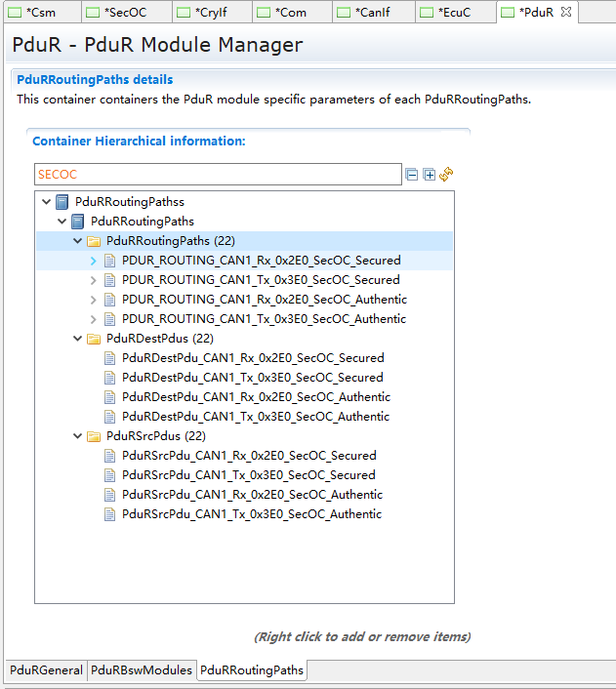The width and height of the screenshot is (616, 689).
Task: Click the collapse all icon beside filter
Action: (x=412, y=175)
